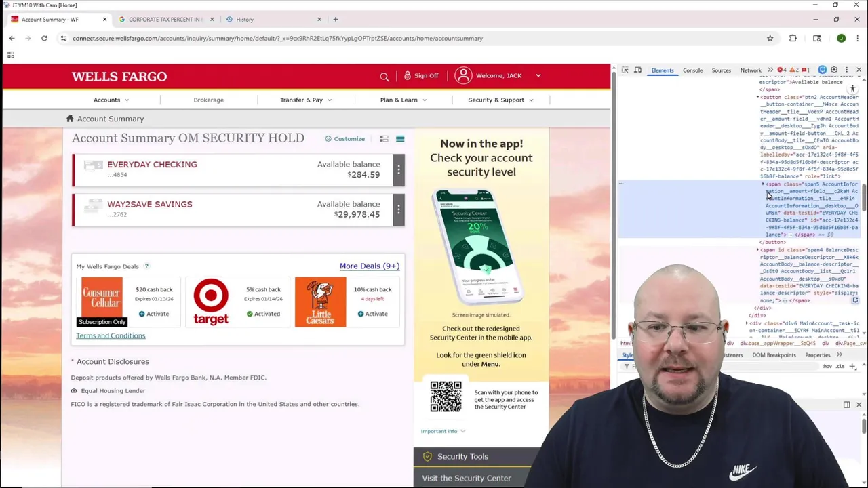Open DevTools customize three-dot menu

point(846,70)
